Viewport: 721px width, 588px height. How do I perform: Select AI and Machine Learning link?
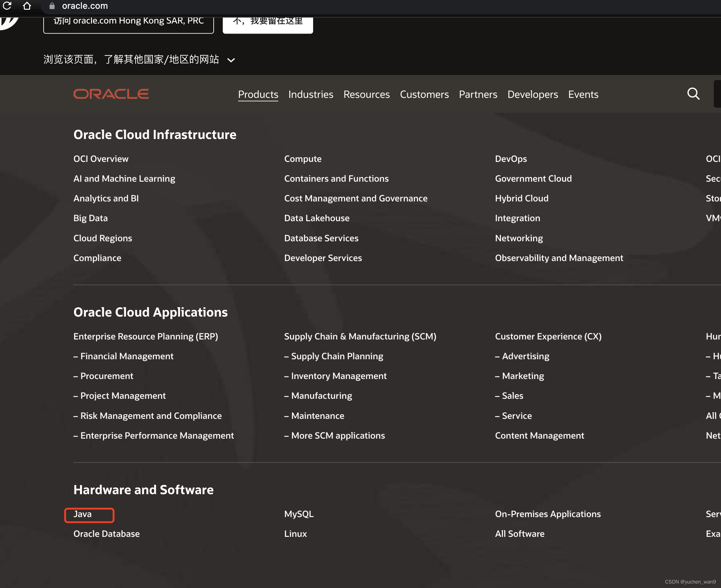point(124,179)
